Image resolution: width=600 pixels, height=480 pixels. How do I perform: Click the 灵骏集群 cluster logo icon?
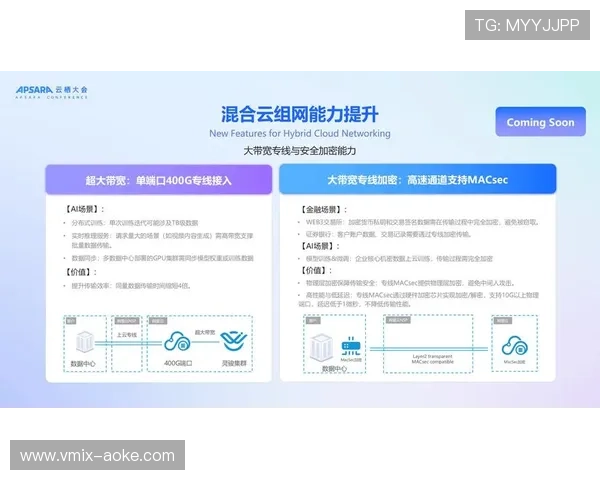tap(234, 341)
